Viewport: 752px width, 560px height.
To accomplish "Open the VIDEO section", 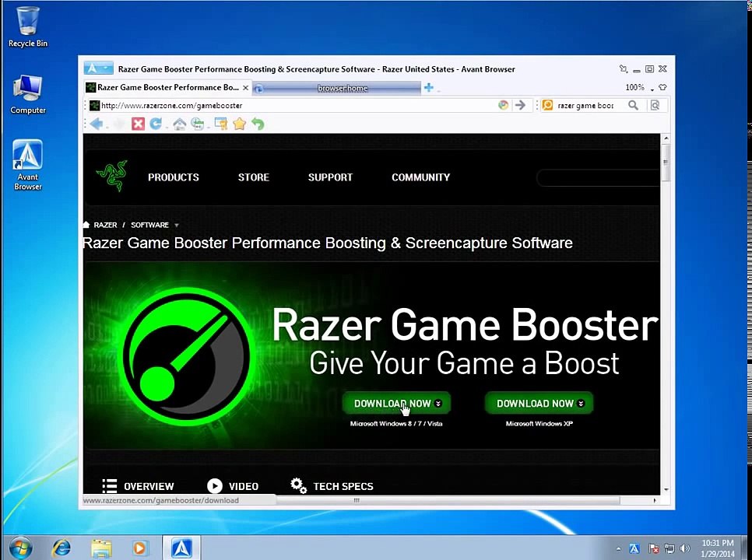I will [x=233, y=486].
